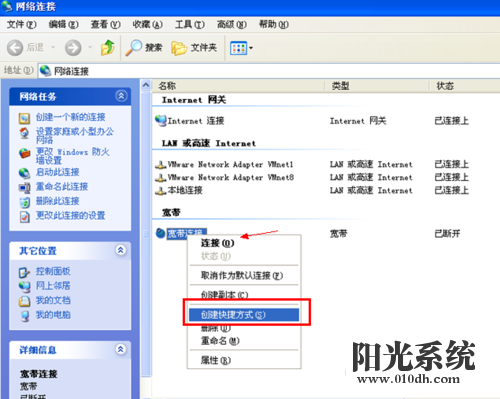Screen dimensions: 500x399
Task: Select the 本地连接 row text
Action: point(185,190)
